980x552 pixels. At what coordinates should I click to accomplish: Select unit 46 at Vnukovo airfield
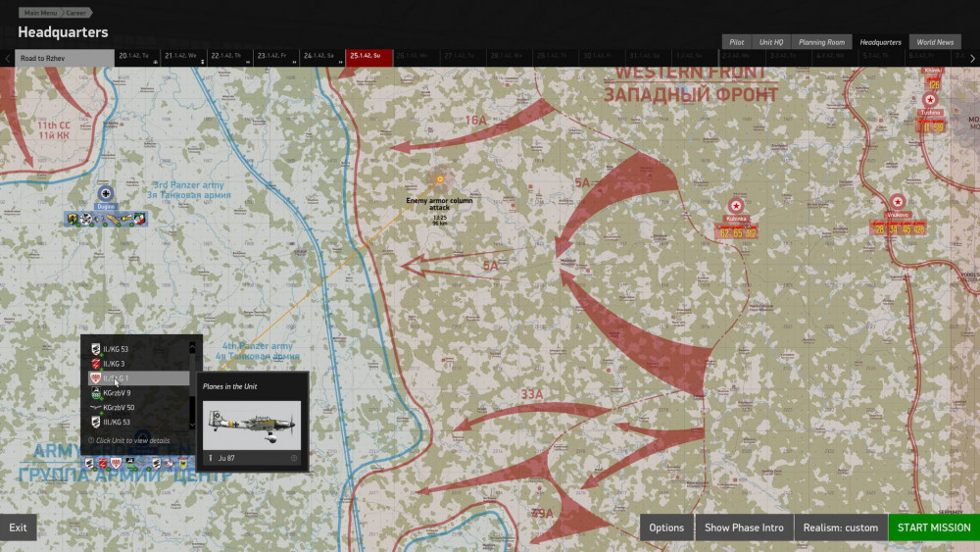click(906, 229)
